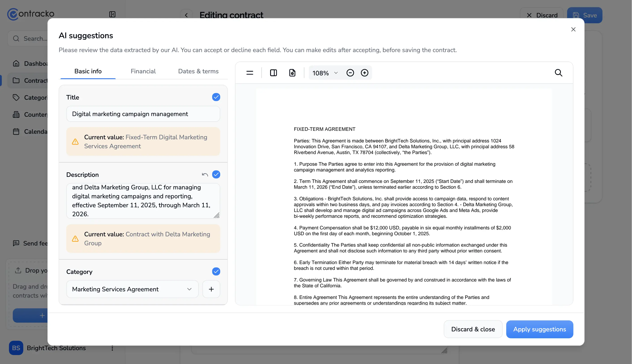The image size is (632, 364).
Task: Close the AI suggestions dialog
Action: 573,30
